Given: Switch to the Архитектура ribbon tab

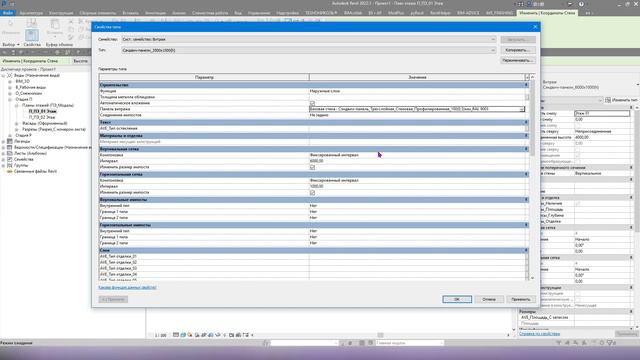Looking at the screenshot, I should tap(31, 13).
